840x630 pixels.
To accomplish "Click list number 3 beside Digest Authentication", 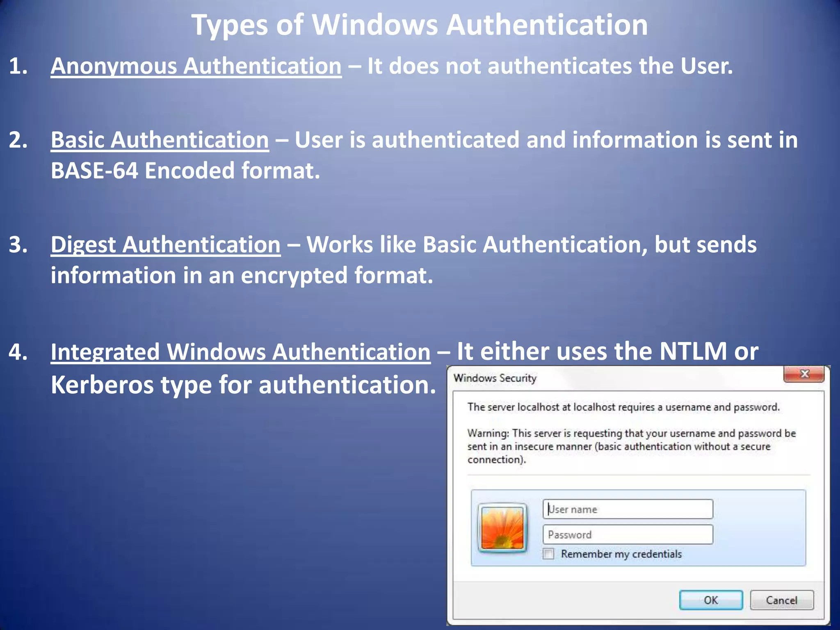I will (18, 245).
